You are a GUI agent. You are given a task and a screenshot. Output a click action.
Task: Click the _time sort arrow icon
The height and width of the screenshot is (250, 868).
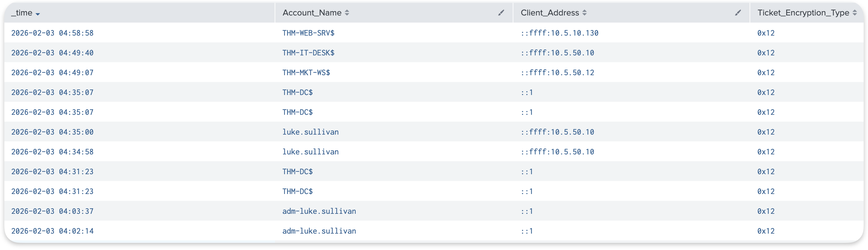(38, 14)
